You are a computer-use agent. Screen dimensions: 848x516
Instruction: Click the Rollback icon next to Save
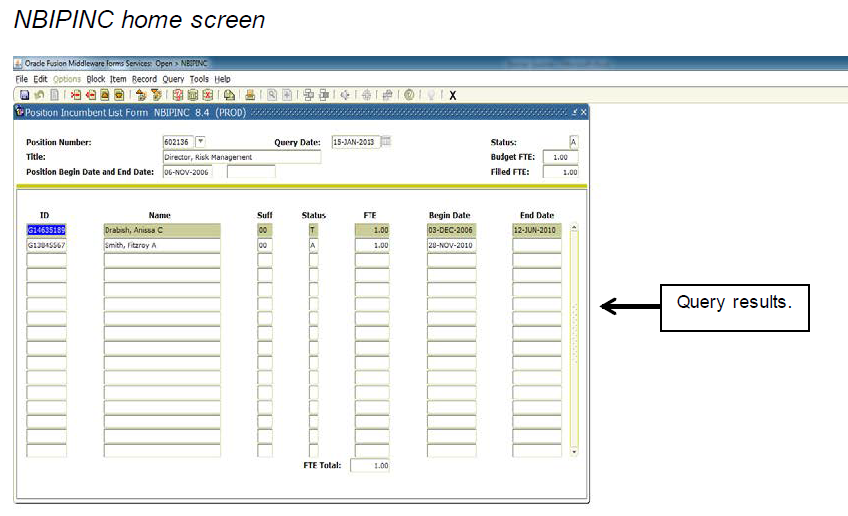[x=39, y=95]
